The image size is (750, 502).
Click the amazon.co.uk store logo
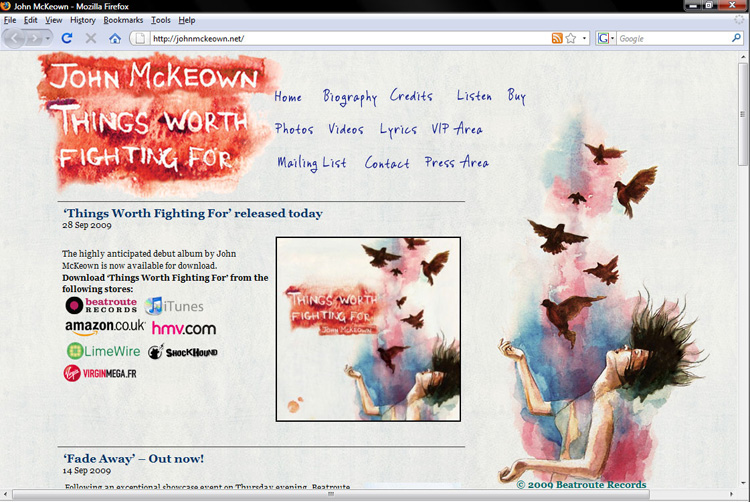pos(105,327)
